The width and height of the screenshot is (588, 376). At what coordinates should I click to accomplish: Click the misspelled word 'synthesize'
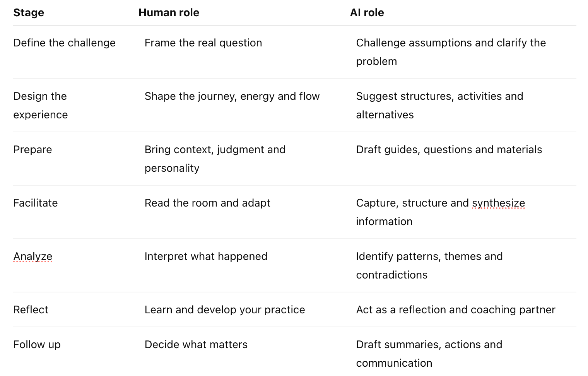tap(498, 203)
